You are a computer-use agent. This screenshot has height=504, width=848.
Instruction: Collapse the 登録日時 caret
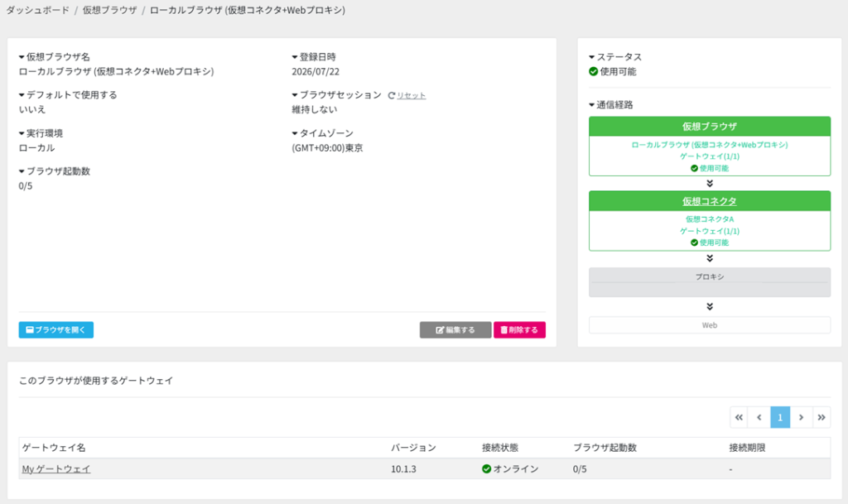[295, 57]
